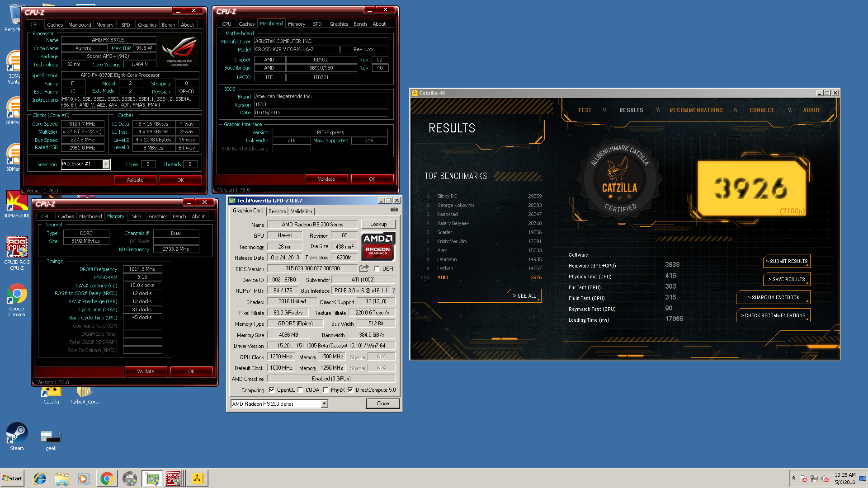
Task: Toggle the DirectCompute 5.0 checkbox
Action: click(x=350, y=389)
